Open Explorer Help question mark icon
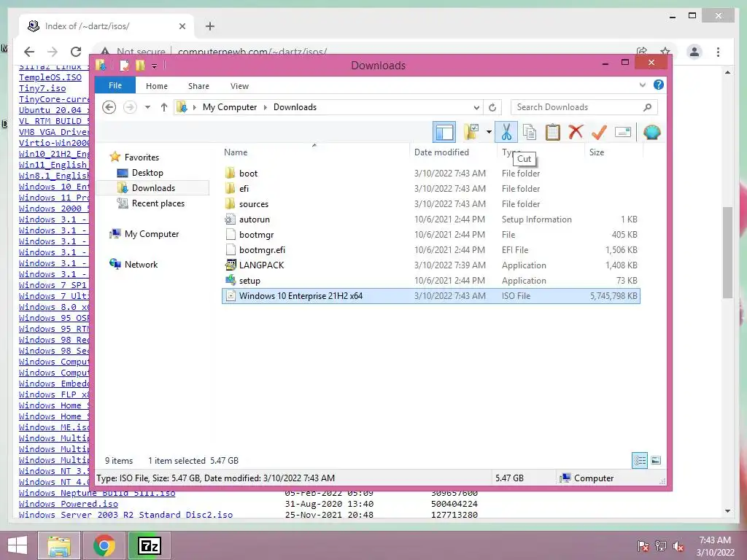Image resolution: width=747 pixels, height=560 pixels. [x=659, y=85]
